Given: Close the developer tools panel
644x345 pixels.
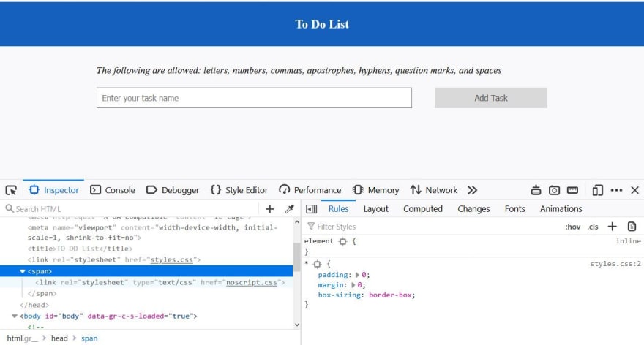Looking at the screenshot, I should (635, 190).
